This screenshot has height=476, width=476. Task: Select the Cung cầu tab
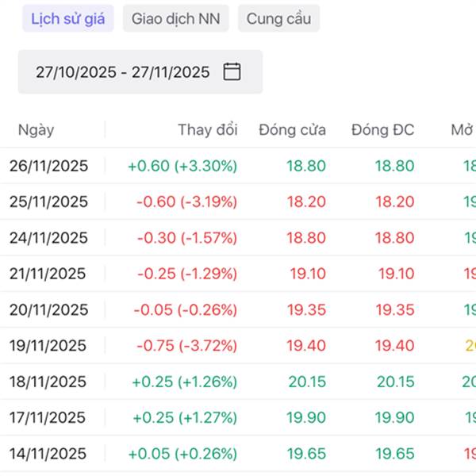[278, 18]
